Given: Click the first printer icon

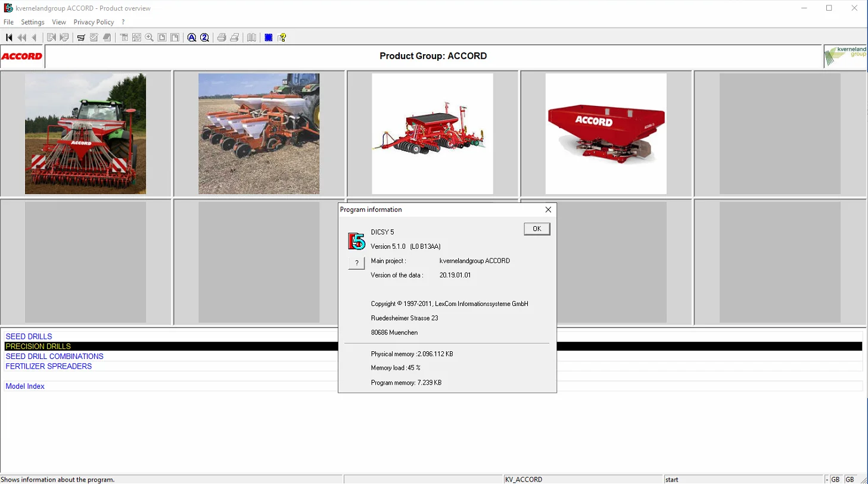Looking at the screenshot, I should [222, 38].
